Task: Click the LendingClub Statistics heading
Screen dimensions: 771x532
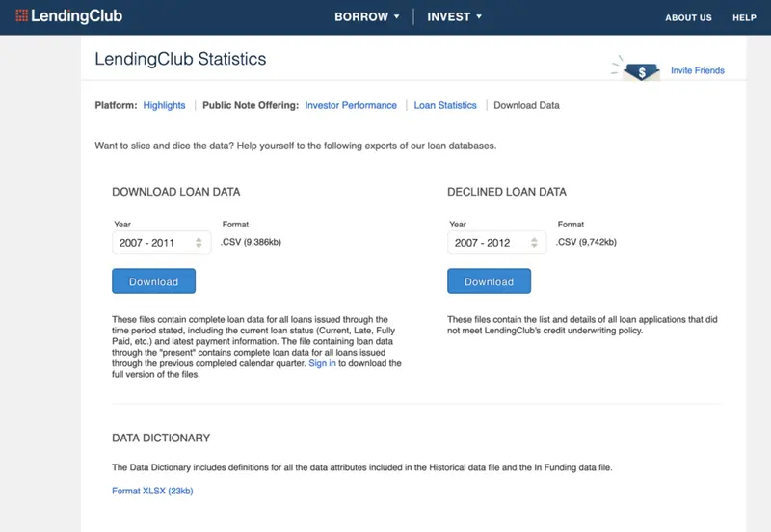Action: [180, 59]
